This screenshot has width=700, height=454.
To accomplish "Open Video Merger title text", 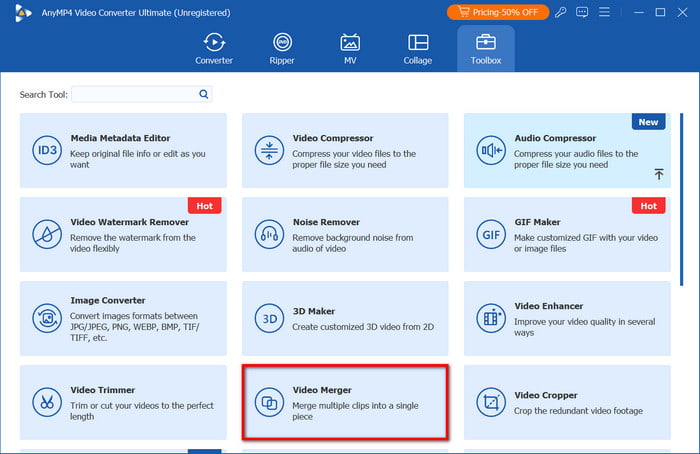I will (x=322, y=390).
